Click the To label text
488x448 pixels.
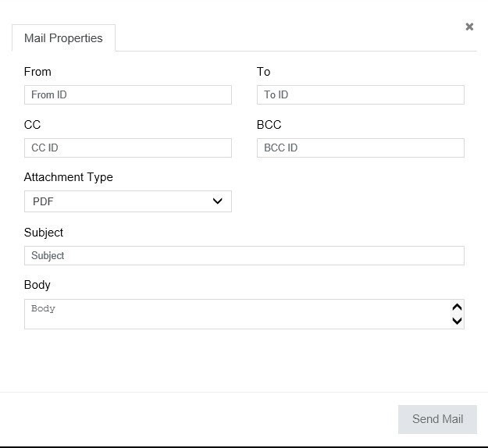pos(263,72)
